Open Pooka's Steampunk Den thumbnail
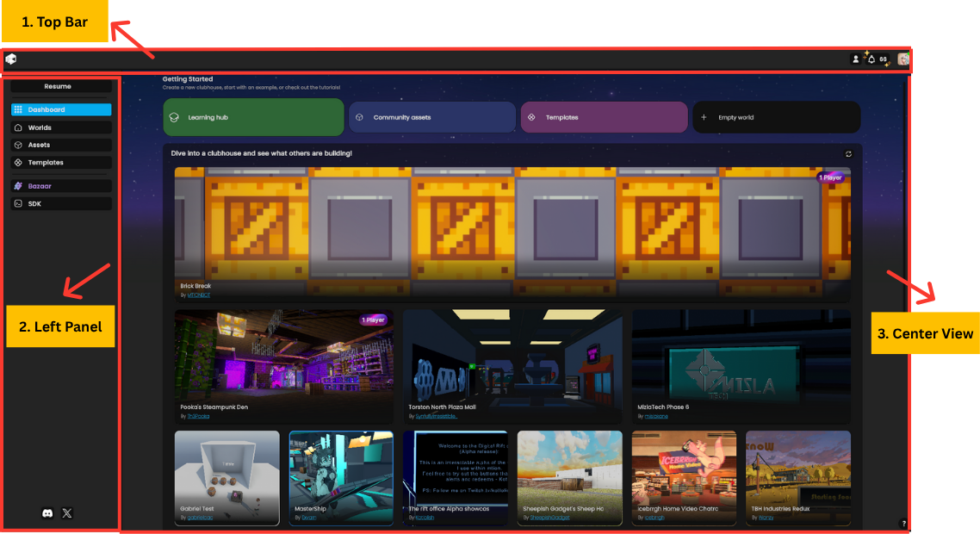The width and height of the screenshot is (980, 534). [283, 357]
